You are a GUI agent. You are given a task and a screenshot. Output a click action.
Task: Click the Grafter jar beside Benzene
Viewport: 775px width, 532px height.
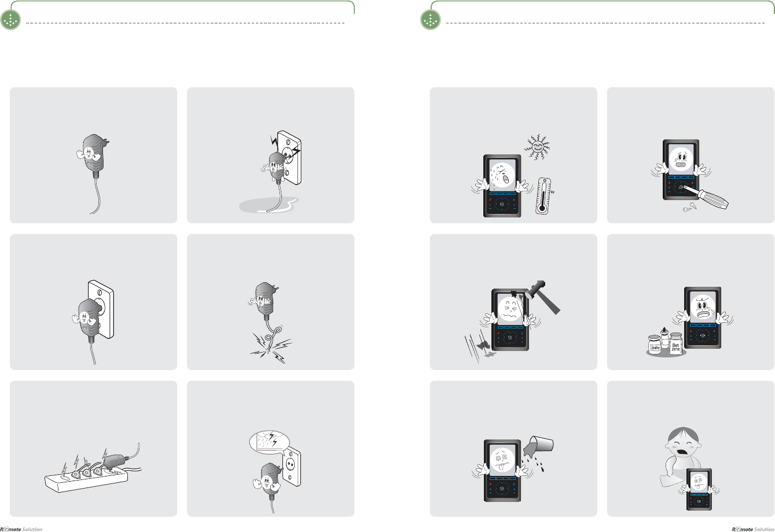(655, 344)
